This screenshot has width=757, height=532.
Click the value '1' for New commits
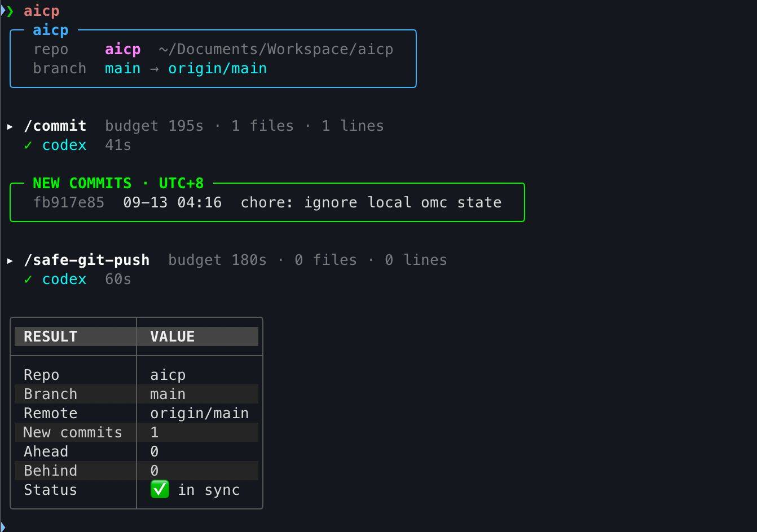(x=154, y=432)
